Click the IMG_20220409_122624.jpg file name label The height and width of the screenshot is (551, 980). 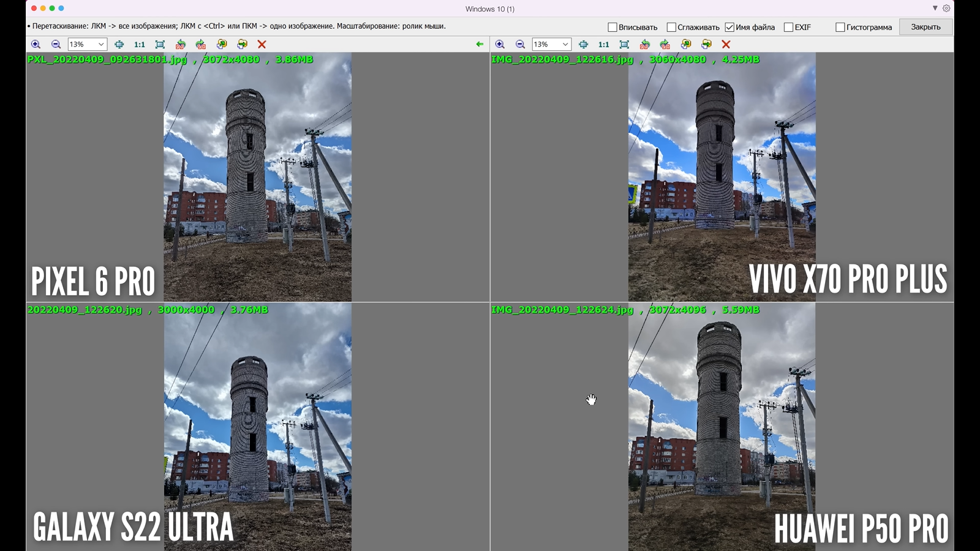[x=562, y=310]
